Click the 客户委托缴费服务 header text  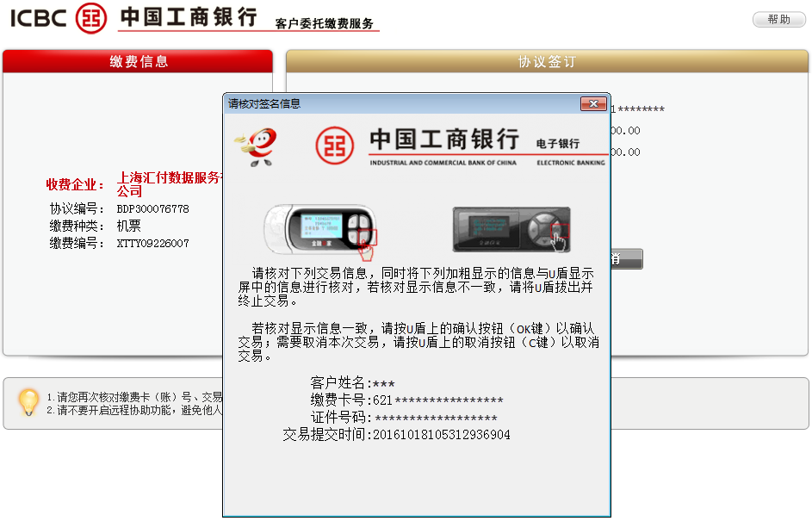point(324,23)
